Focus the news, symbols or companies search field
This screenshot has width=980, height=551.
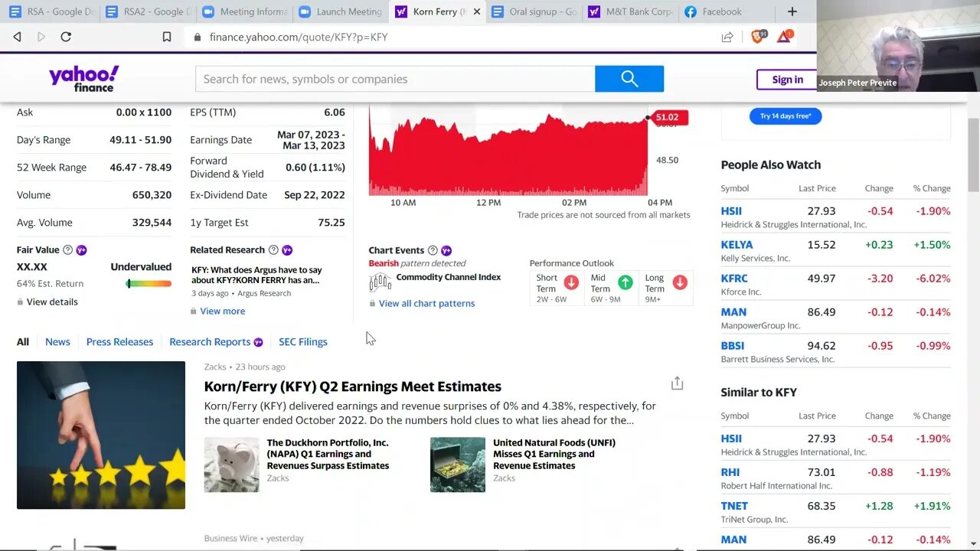click(395, 79)
